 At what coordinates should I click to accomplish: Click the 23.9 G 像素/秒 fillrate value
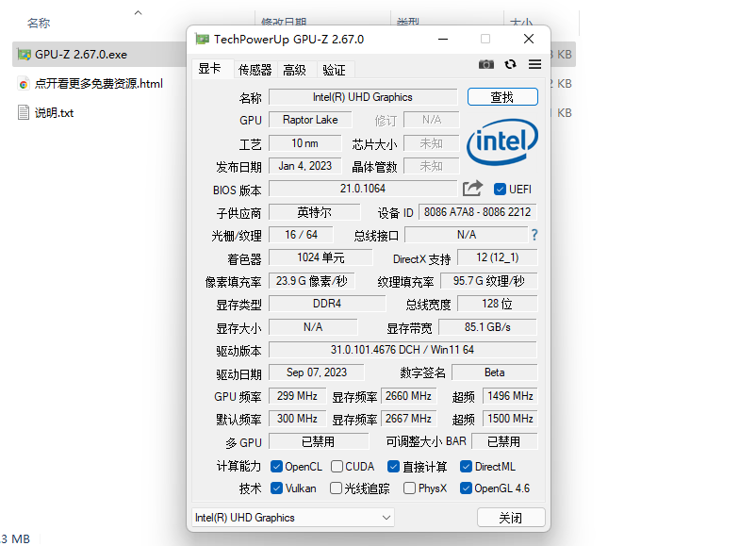(x=311, y=281)
